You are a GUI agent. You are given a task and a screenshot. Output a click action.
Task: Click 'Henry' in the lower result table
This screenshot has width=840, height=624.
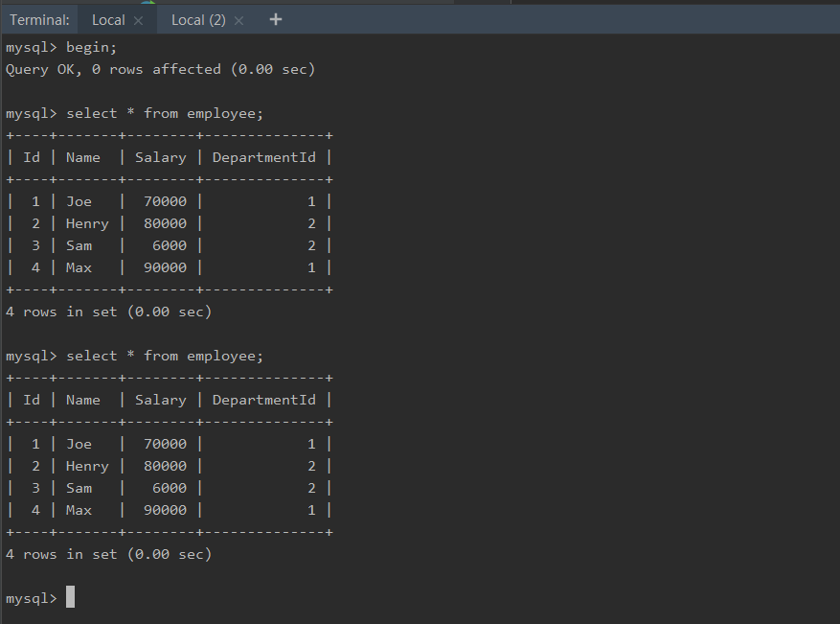[87, 466]
